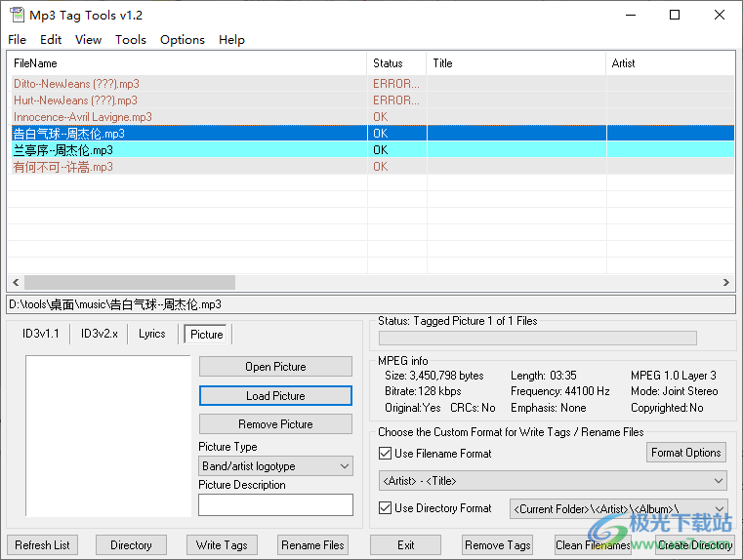Click the file path field
The image size is (743, 560).
tap(371, 304)
